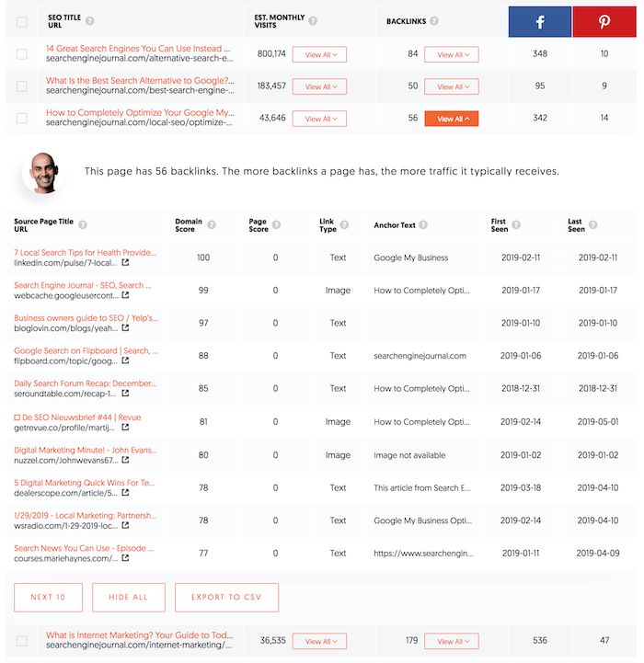Open '7 Local Search Tips for Health Provide' link
The width and height of the screenshot is (644, 663).
(85, 253)
